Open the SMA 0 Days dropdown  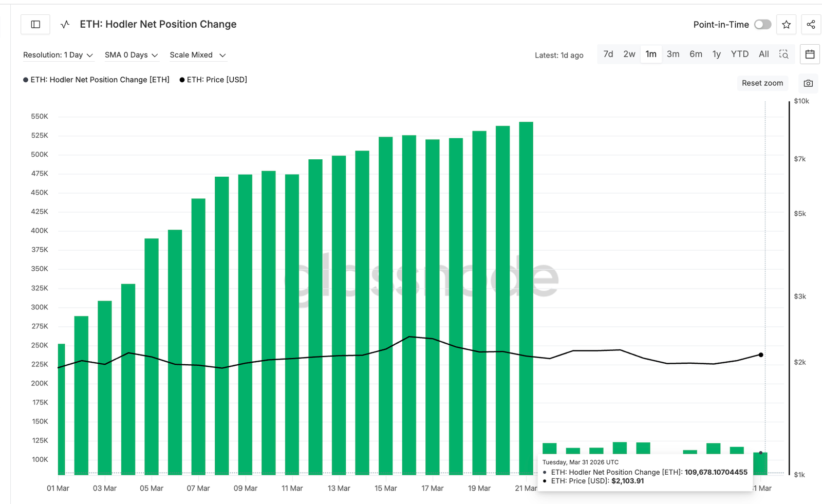pos(131,55)
